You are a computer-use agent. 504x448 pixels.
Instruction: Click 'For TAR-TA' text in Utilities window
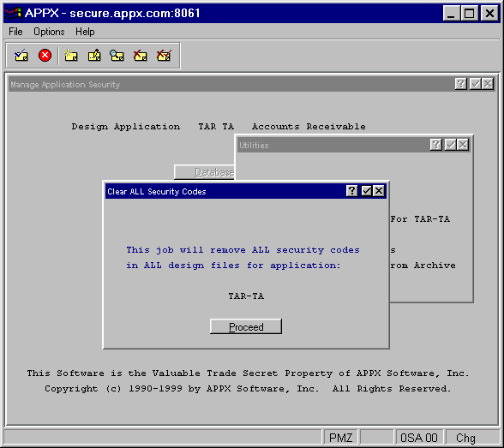[x=420, y=219]
